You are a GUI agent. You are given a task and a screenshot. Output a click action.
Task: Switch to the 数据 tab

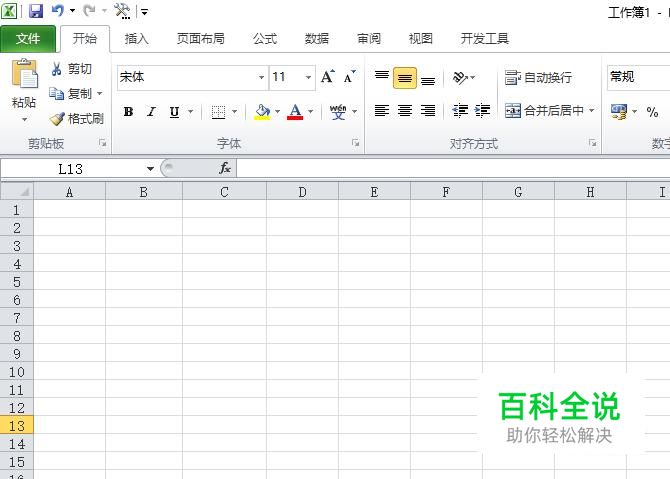[317, 39]
